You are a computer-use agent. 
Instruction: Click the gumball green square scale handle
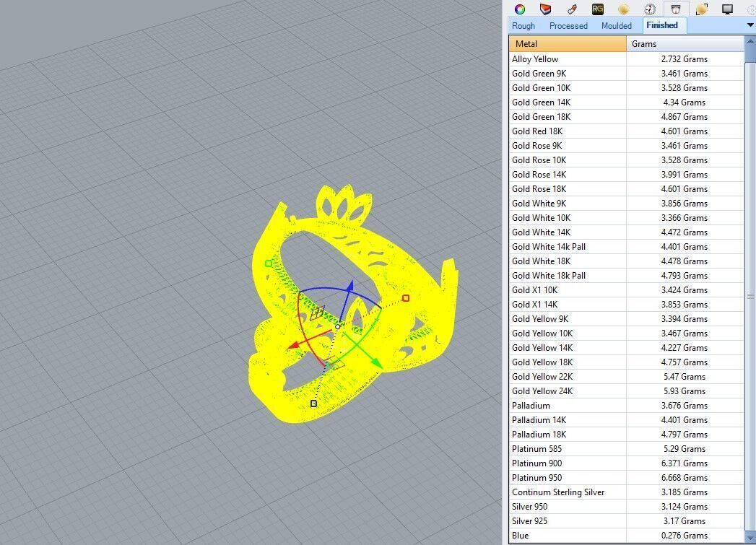pos(269,263)
